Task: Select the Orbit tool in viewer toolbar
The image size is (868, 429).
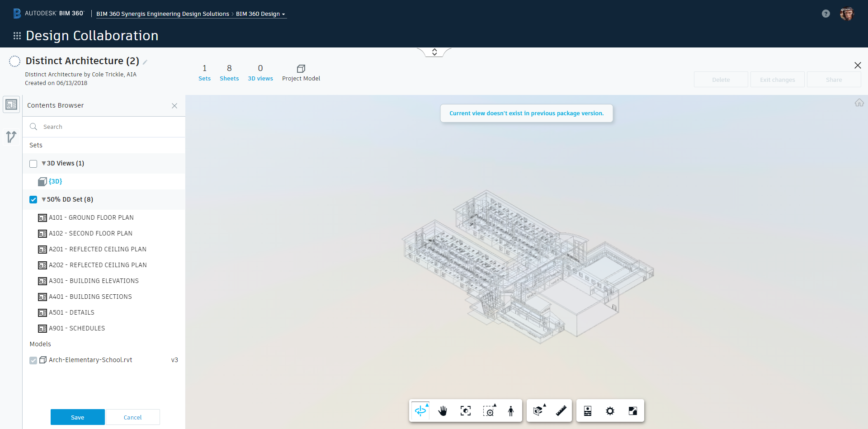Action: (420, 410)
